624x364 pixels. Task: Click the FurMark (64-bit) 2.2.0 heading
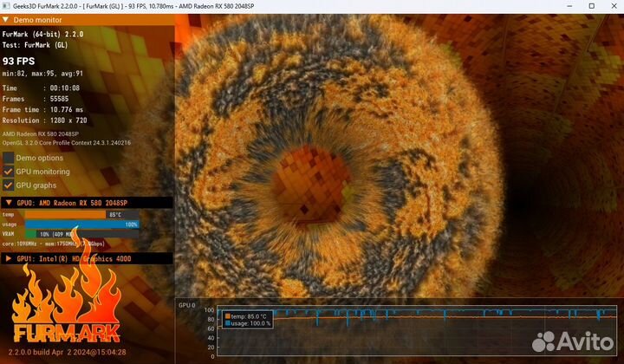[x=43, y=34]
